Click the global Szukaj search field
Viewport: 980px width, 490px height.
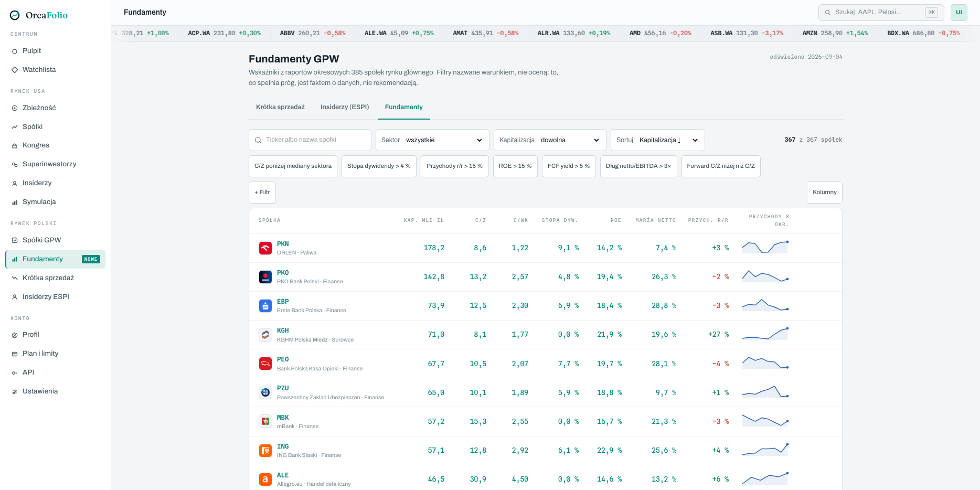coord(881,12)
